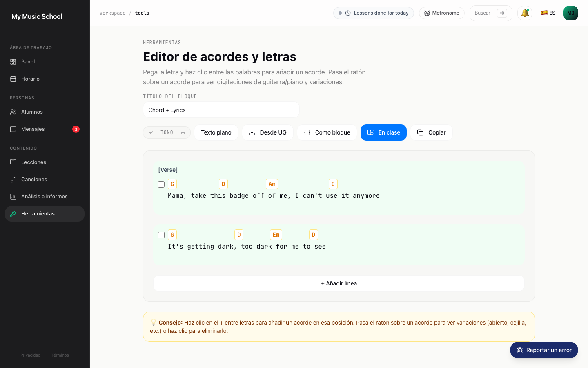Click the Mensajes chat bubble icon
Image resolution: width=588 pixels, height=368 pixels.
click(13, 129)
